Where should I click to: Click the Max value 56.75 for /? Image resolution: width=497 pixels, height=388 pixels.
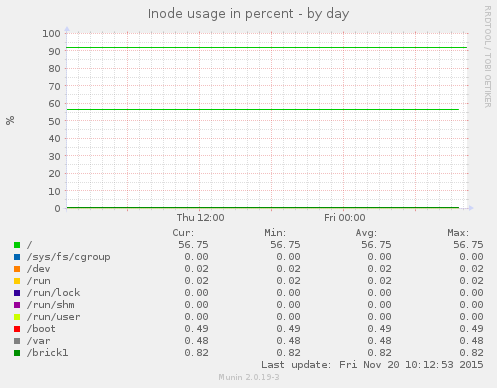click(x=468, y=245)
